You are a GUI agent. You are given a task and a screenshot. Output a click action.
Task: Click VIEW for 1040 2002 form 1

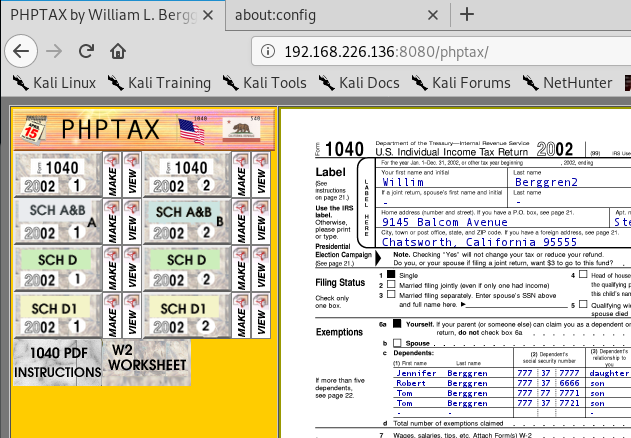click(x=132, y=175)
